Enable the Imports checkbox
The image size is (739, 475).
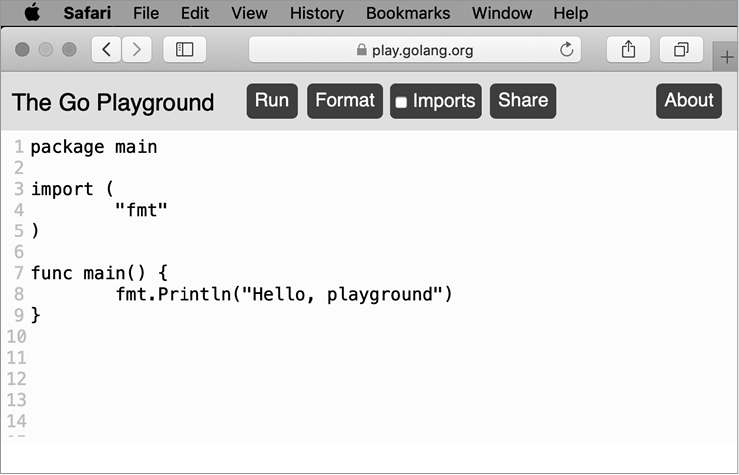401,102
